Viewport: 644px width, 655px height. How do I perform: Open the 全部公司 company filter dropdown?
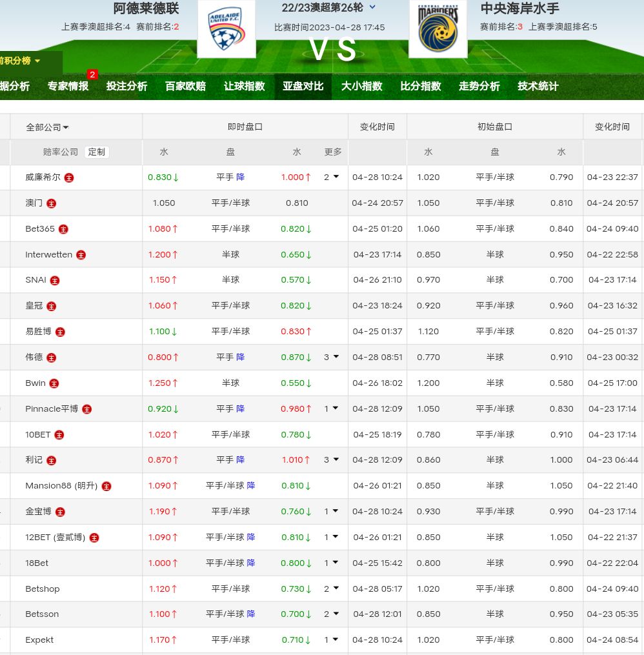47,127
